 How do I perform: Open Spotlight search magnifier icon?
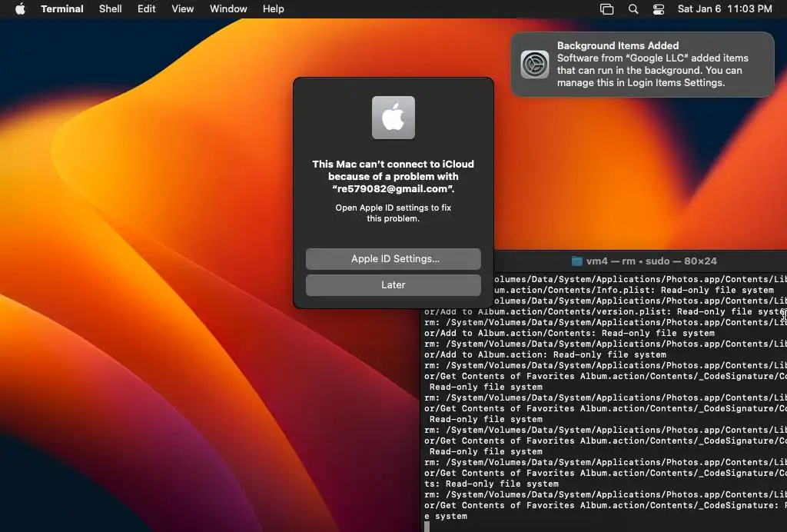[x=633, y=9]
